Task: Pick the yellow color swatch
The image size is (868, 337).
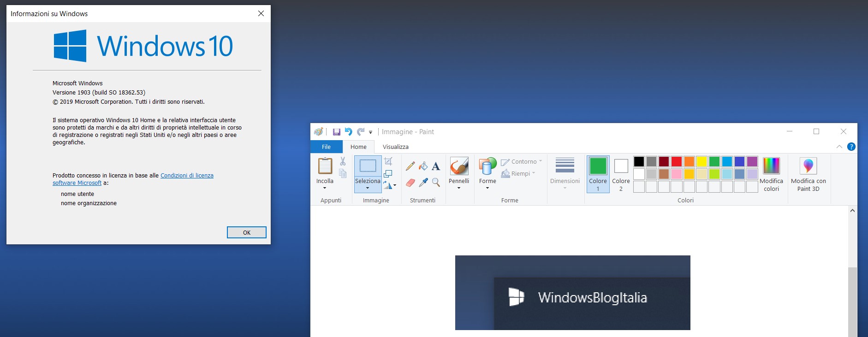Action: point(702,161)
